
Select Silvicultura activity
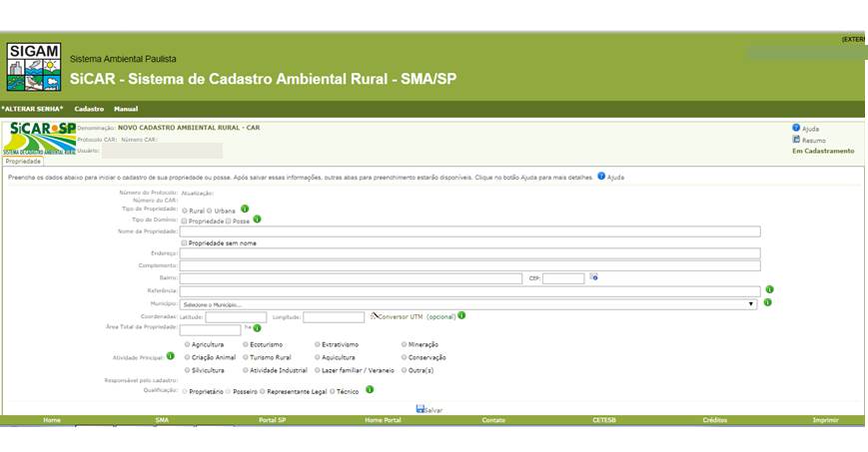[187, 370]
